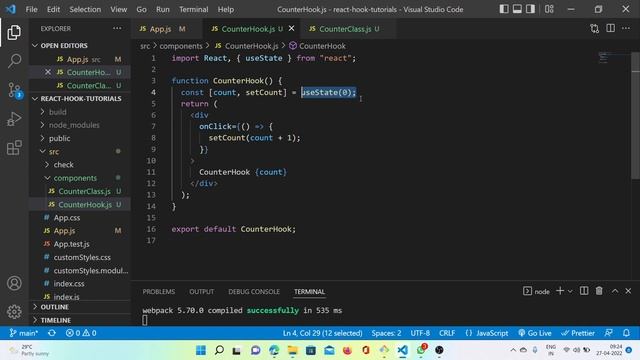Open taskbar Search magnifier icon
Screen dimensions: 640x360
pos(219,350)
